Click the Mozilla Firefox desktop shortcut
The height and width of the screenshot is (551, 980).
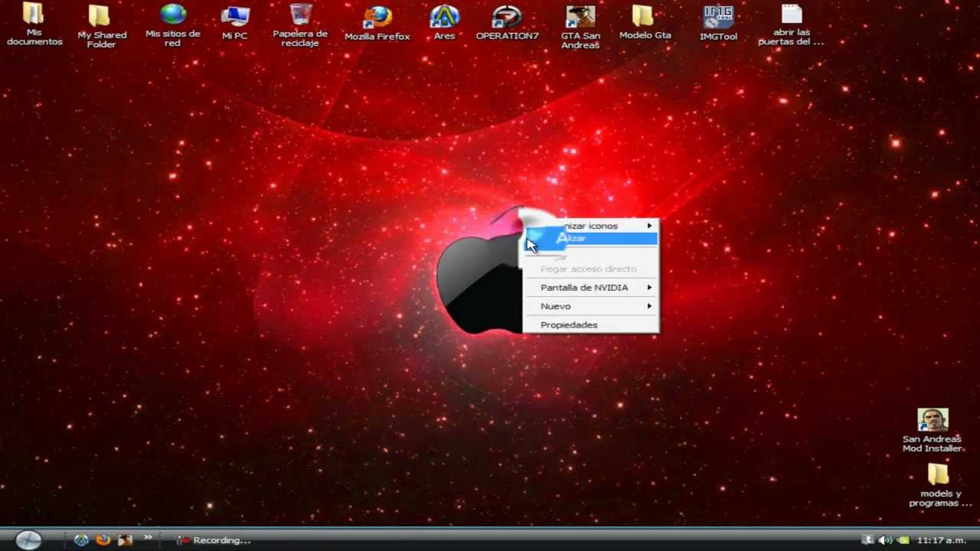377,23
